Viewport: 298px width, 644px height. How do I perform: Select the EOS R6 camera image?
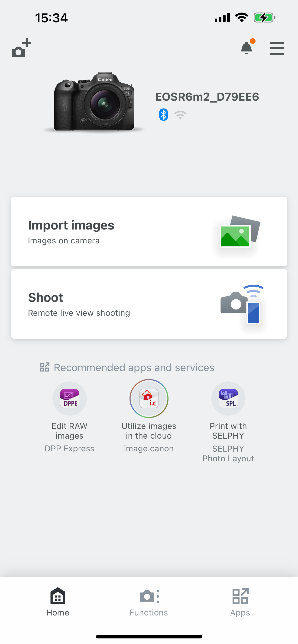pyautogui.click(x=94, y=102)
